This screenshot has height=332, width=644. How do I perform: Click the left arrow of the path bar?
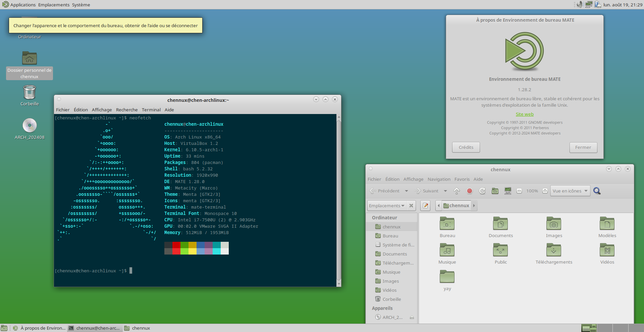click(439, 206)
